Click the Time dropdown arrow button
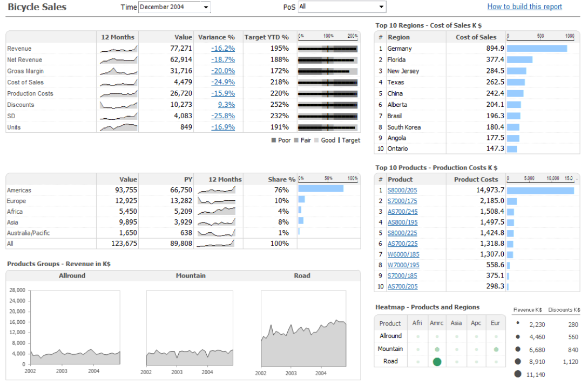 tap(206, 7)
